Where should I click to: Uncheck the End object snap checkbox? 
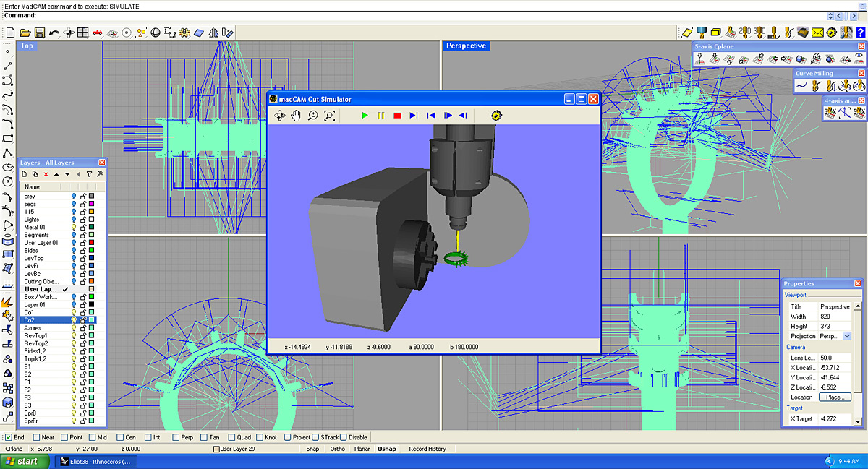9,437
